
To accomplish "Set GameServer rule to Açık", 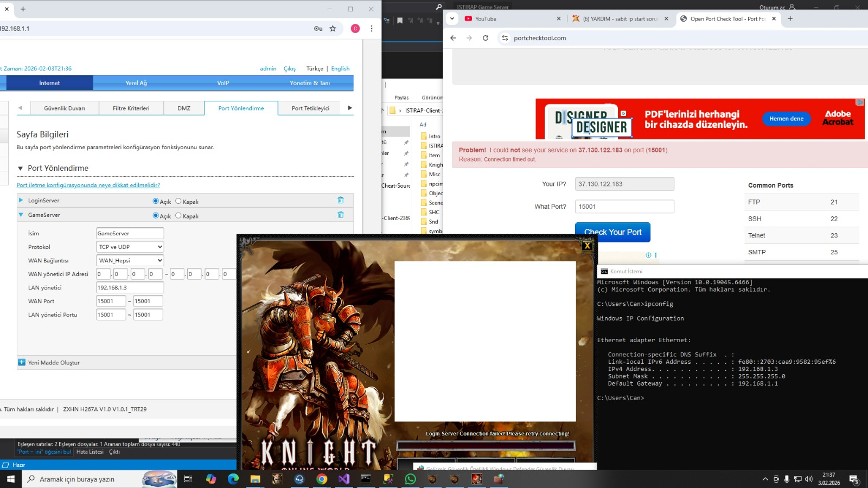I will pyautogui.click(x=156, y=215).
